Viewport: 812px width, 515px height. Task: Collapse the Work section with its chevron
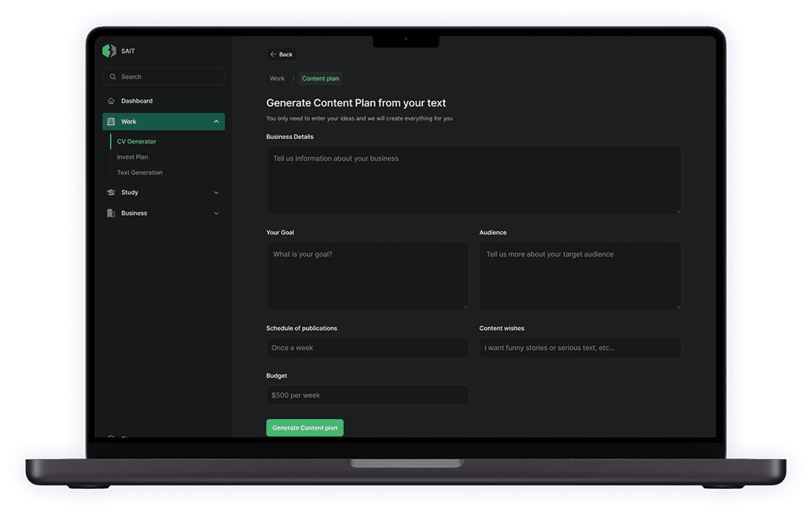(216, 122)
